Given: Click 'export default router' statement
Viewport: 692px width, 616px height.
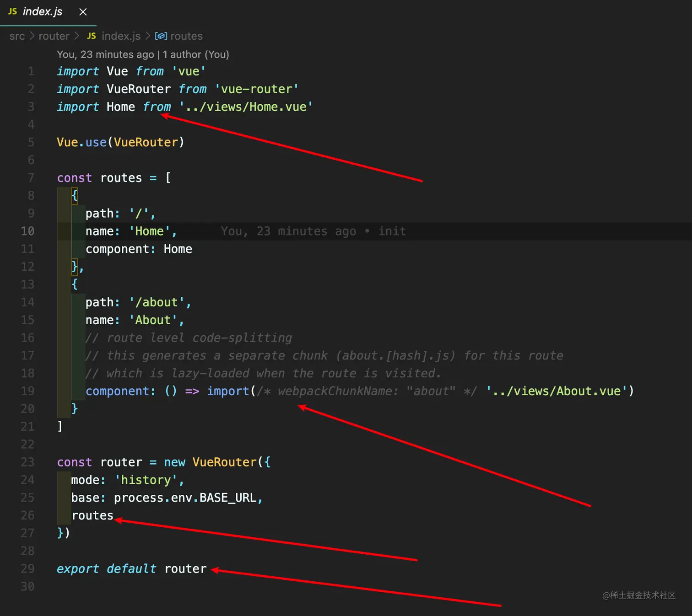Looking at the screenshot, I should (131, 569).
